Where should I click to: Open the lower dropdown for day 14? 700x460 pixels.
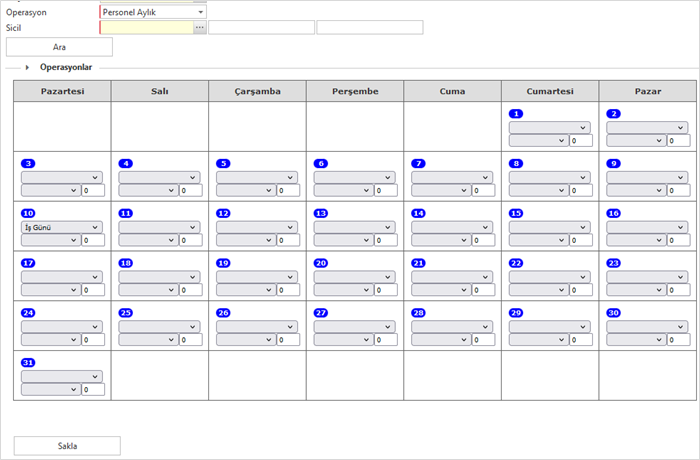point(443,240)
